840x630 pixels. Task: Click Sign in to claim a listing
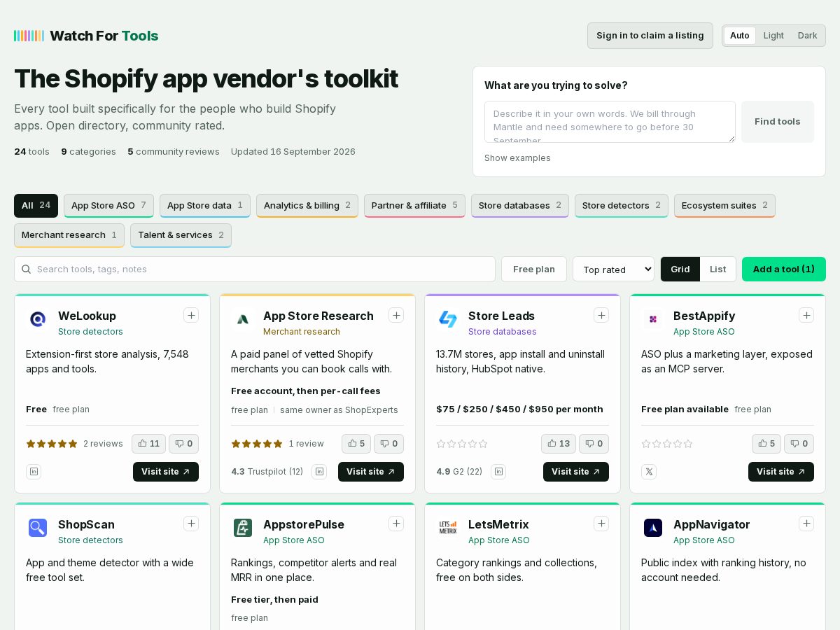coord(650,36)
